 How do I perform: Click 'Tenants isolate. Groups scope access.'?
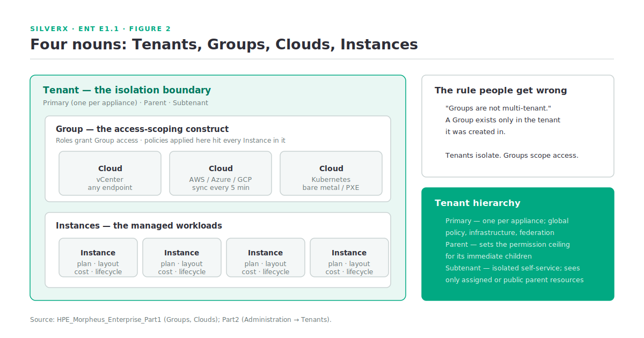(x=512, y=156)
